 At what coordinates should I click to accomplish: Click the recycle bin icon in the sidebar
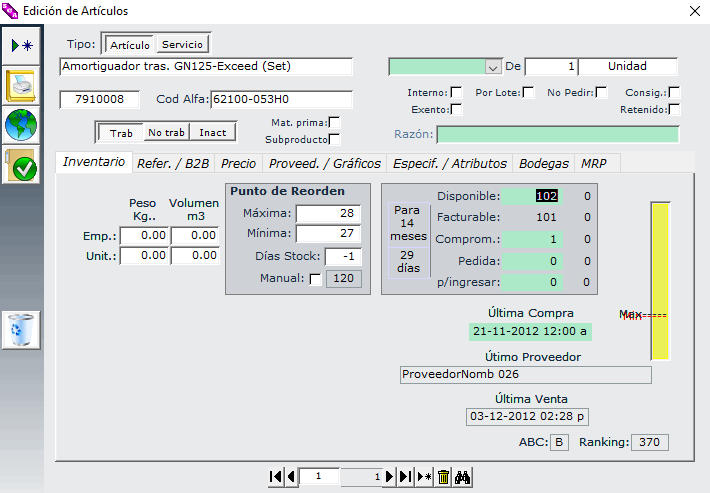click(x=21, y=329)
